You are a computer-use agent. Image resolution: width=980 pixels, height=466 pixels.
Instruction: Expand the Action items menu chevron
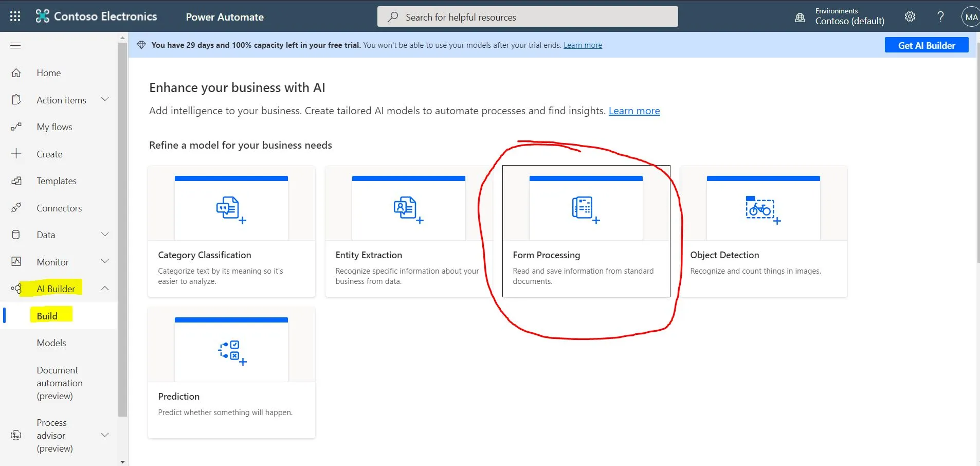(x=105, y=99)
